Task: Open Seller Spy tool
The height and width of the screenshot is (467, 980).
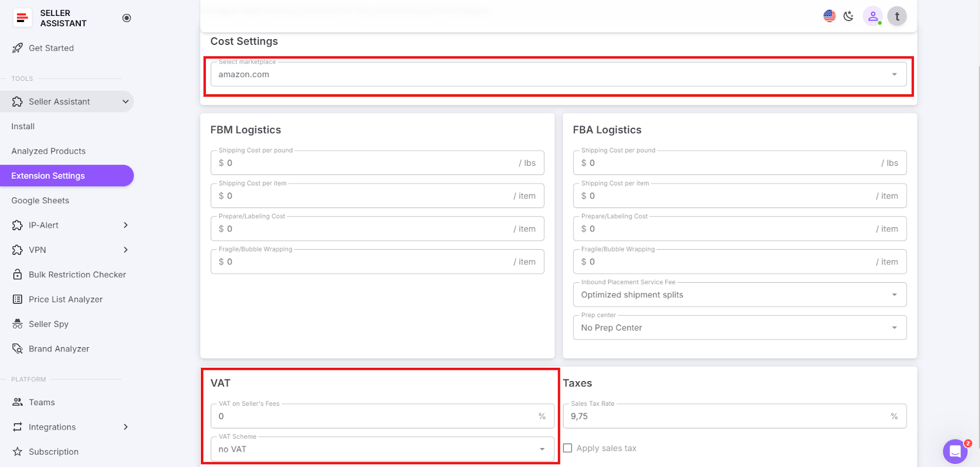Action: point(48,324)
